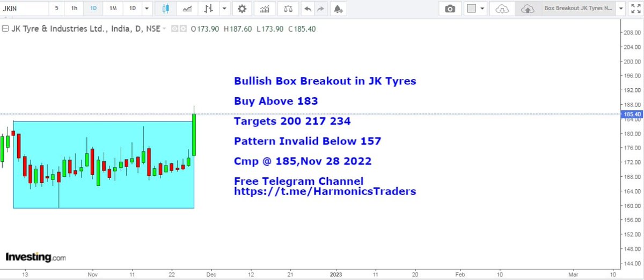Switch to the 1h interval
The height and width of the screenshot is (280, 644).
tap(74, 9)
